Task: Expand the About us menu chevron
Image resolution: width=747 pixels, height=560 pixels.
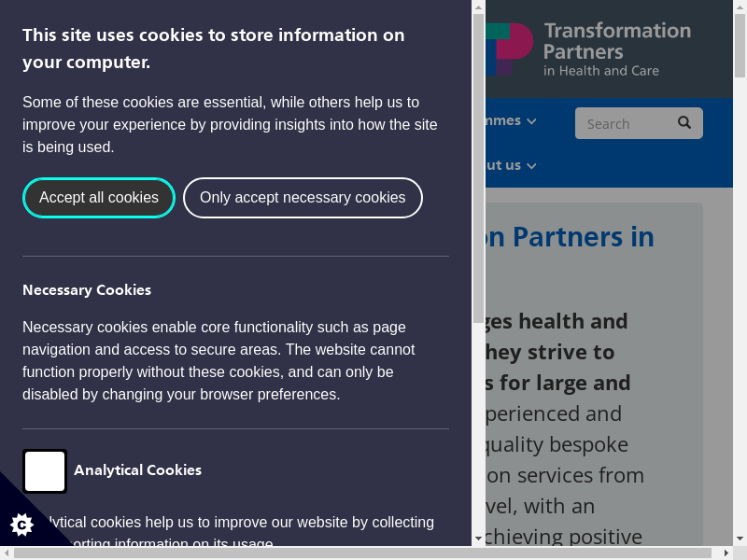Action: [x=531, y=166]
